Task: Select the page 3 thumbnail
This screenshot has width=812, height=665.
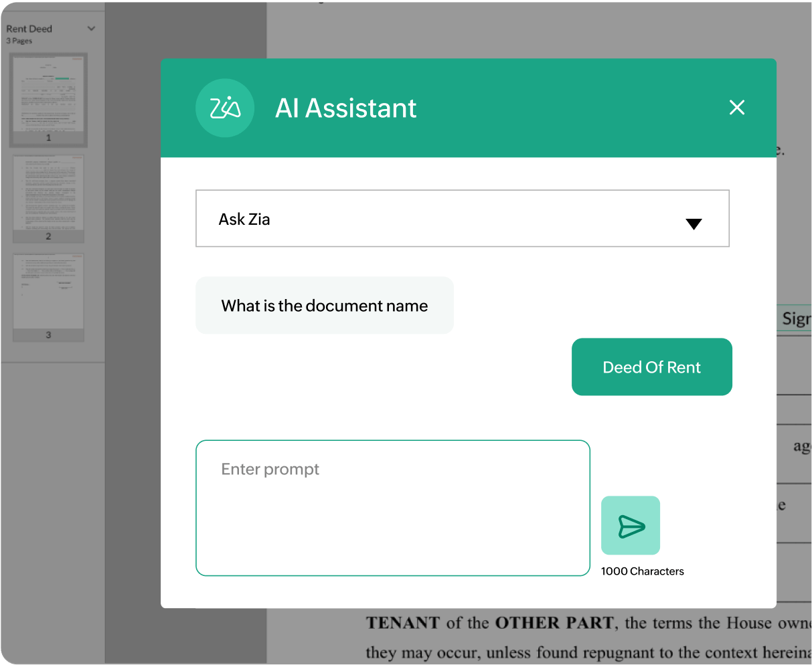Action: point(48,297)
